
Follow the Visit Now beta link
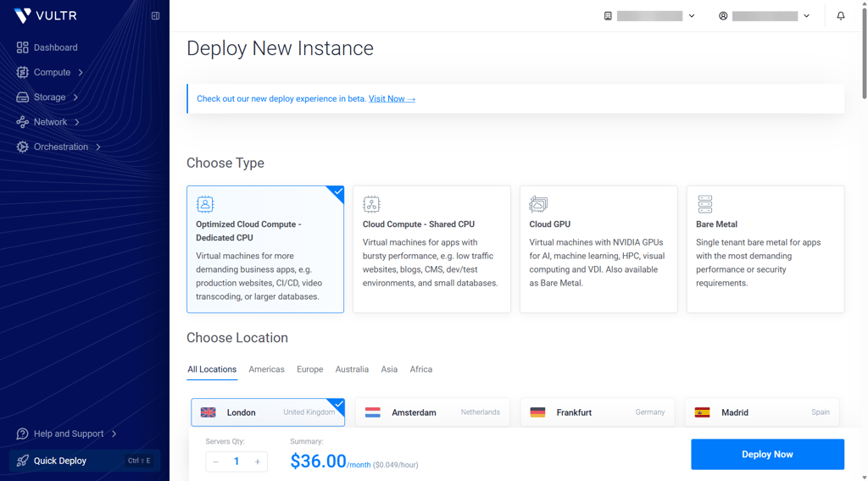[x=392, y=99]
